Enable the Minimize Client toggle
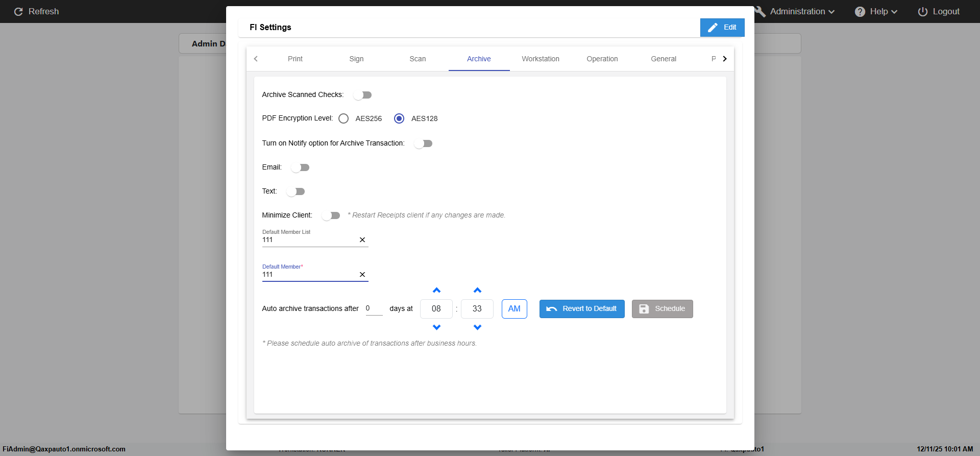 click(331, 215)
